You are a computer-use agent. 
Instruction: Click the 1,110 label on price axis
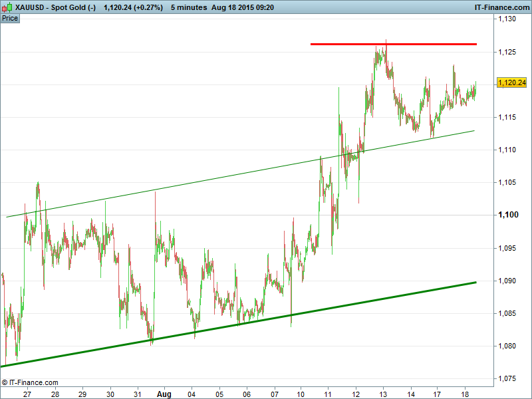pyautogui.click(x=507, y=150)
